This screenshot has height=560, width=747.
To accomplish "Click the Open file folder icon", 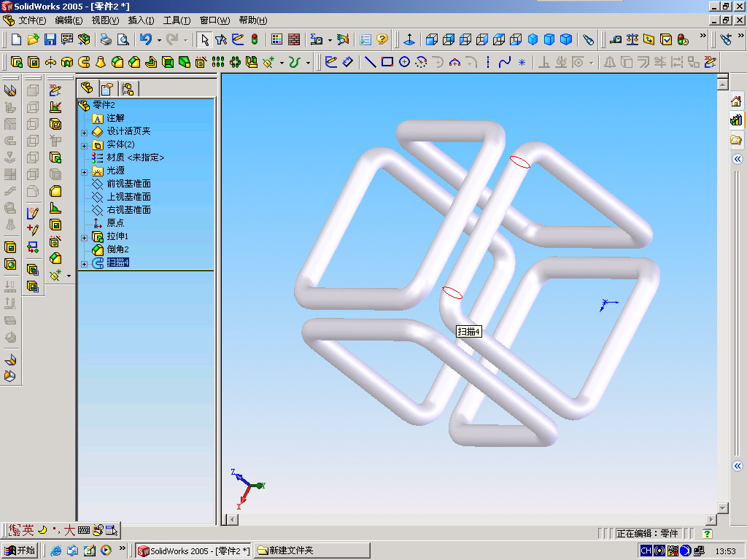I will [x=33, y=39].
